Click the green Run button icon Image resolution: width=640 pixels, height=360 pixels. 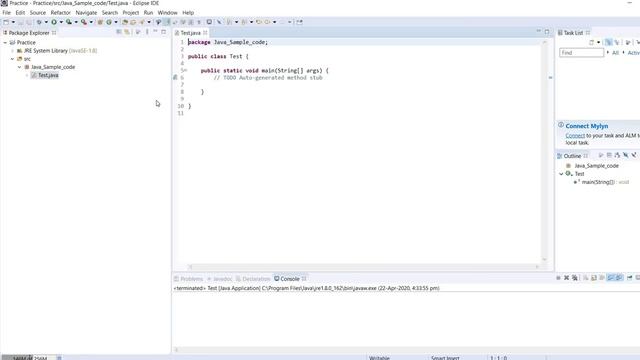[x=54, y=22]
